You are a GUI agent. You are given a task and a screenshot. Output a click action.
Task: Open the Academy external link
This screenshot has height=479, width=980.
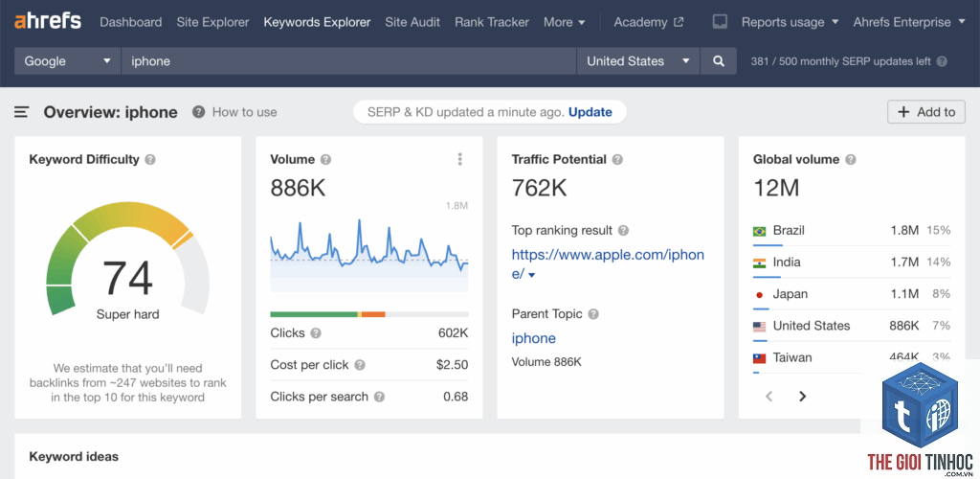point(648,22)
